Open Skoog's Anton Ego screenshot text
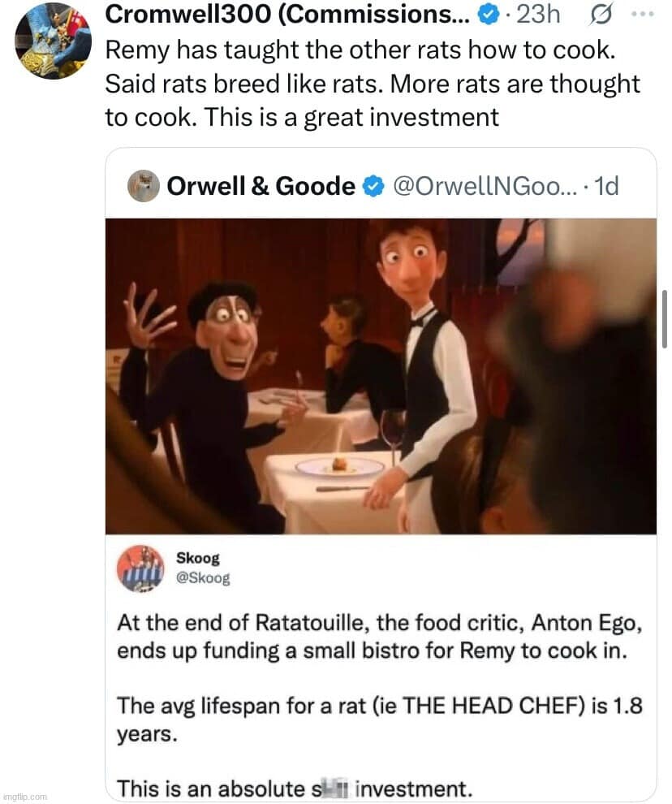 tap(373, 638)
